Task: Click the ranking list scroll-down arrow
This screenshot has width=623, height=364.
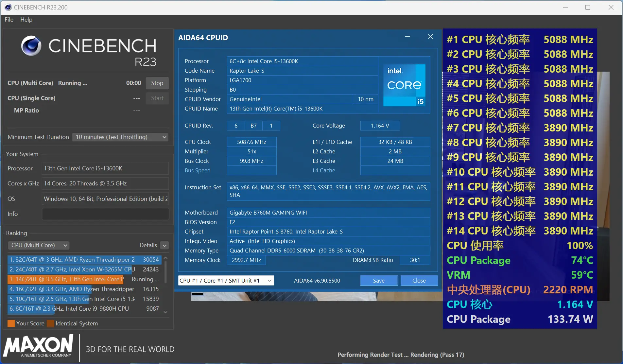Action: click(x=165, y=312)
